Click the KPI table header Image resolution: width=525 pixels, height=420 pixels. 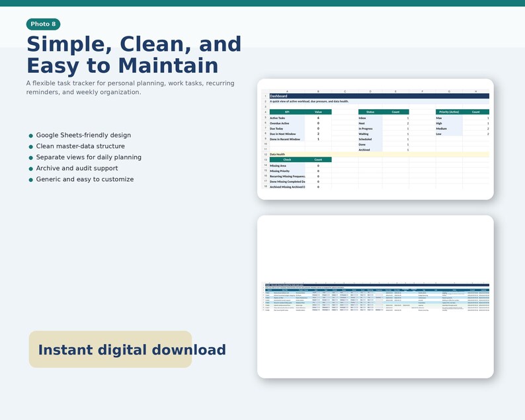tap(287, 112)
